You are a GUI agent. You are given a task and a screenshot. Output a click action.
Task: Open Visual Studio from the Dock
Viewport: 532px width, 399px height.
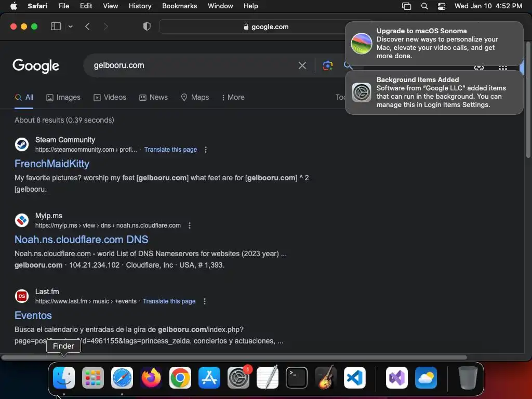(x=397, y=377)
